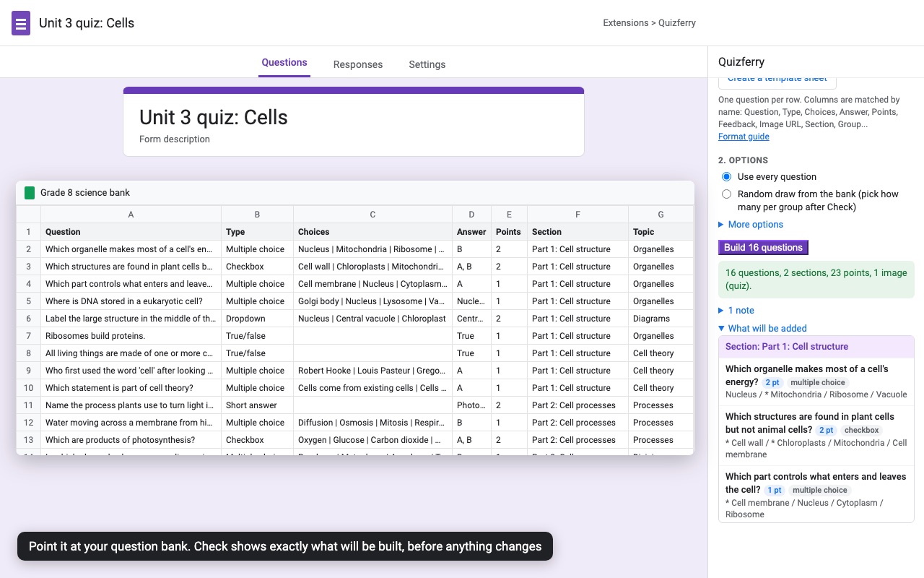
Task: Click the green 16 questions summary message
Action: click(816, 280)
